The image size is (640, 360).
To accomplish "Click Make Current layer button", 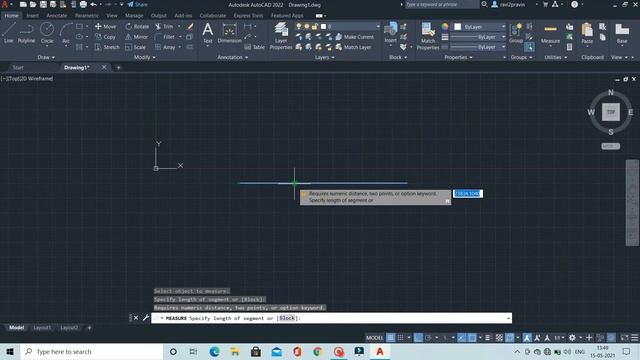I will 354,37.
